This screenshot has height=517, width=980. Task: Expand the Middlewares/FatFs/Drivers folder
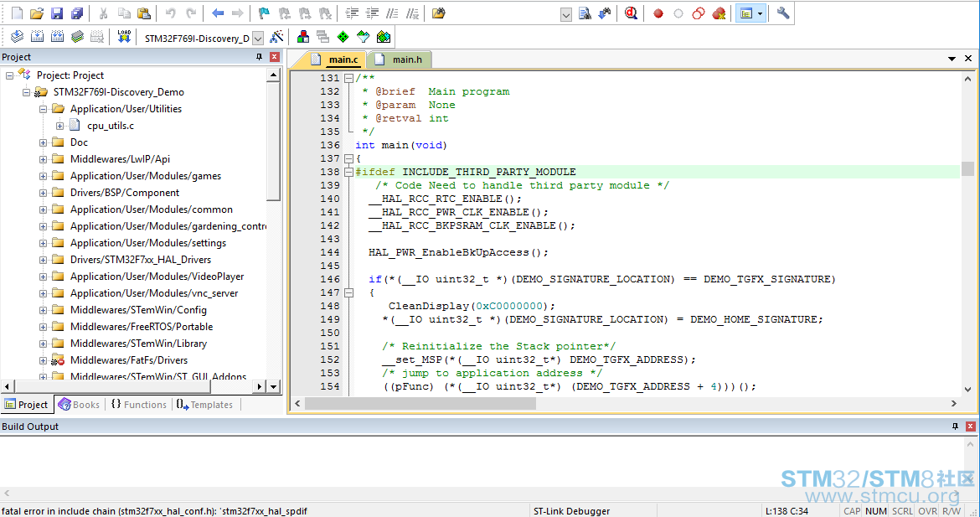coord(43,360)
